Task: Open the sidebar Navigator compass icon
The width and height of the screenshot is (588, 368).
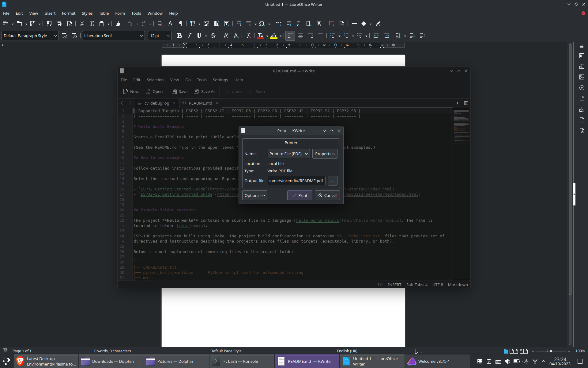Action: click(x=582, y=88)
